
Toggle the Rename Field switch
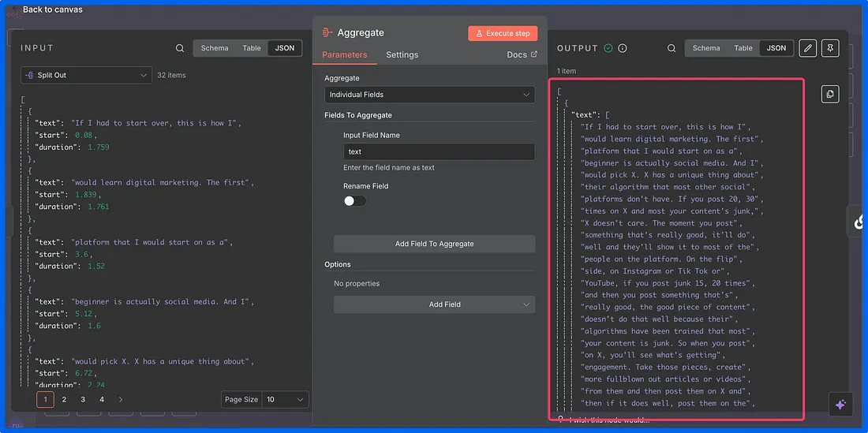point(354,200)
